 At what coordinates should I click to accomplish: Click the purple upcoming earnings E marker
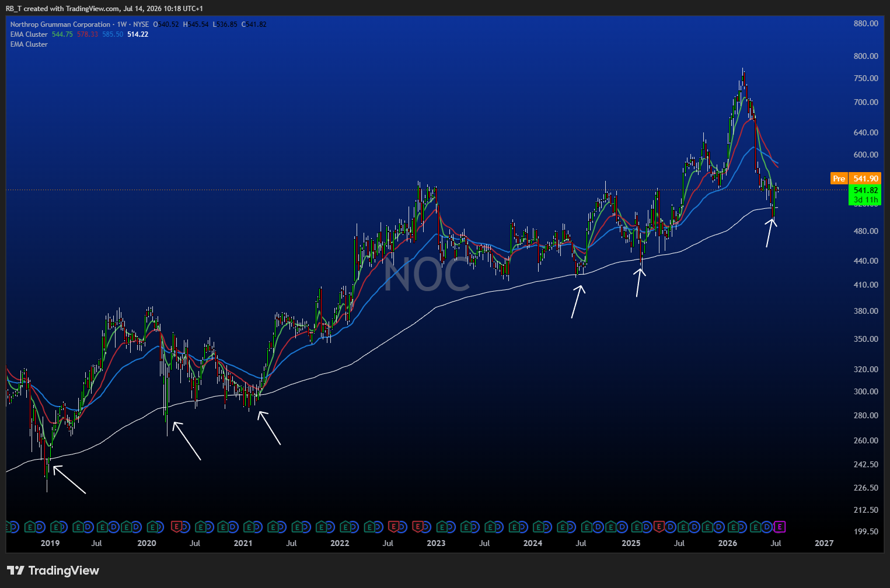780,527
